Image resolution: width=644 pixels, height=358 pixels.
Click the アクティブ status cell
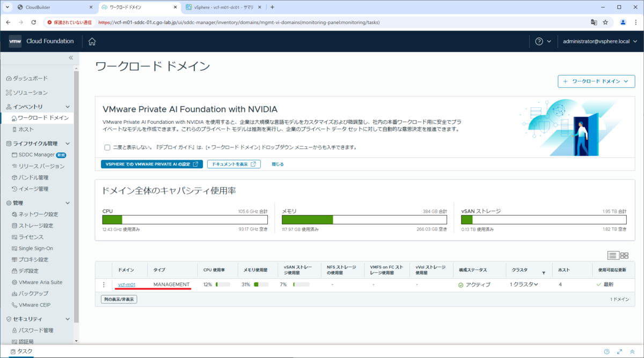coord(474,285)
